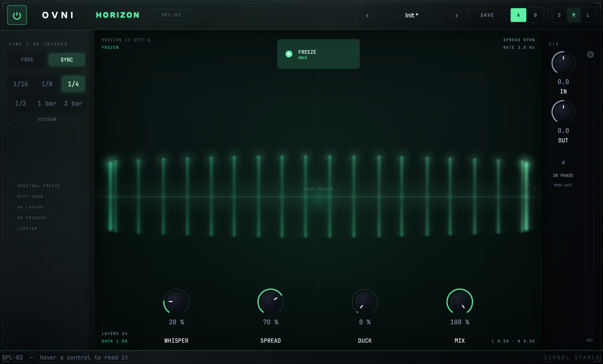The height and width of the screenshot is (364, 603).
Task: Click the vertical OUT level meter
Action: point(590,198)
